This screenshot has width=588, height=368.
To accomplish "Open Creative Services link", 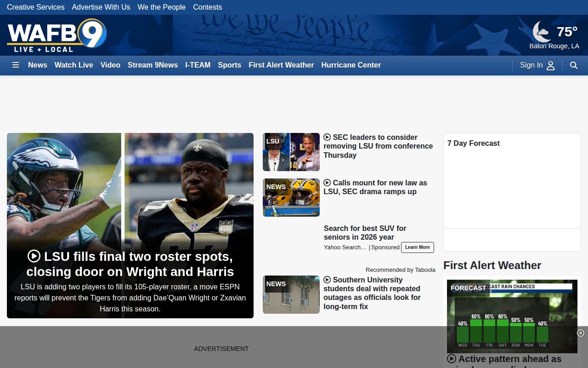I will [x=36, y=7].
